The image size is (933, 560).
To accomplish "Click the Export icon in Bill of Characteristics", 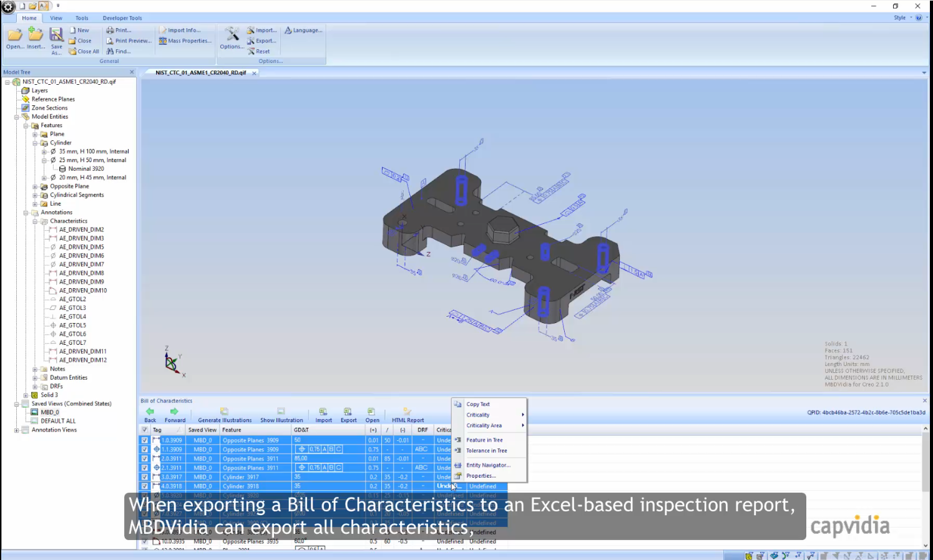I will 348,412.
